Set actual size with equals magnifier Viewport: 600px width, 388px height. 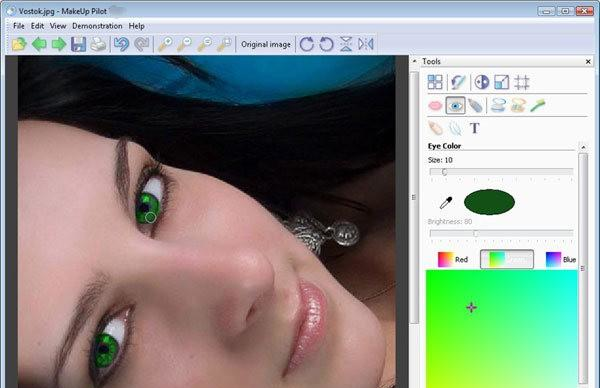[205, 44]
